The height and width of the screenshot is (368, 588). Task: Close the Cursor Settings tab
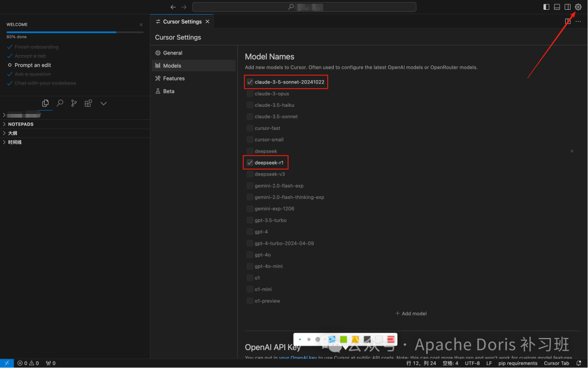coord(207,21)
